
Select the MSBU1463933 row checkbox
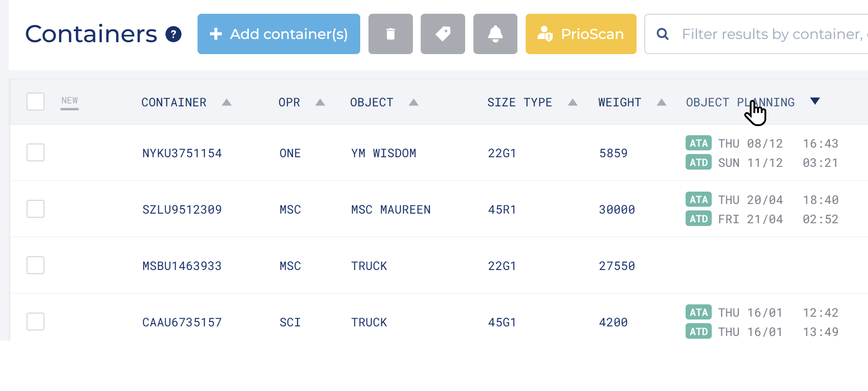click(x=35, y=265)
